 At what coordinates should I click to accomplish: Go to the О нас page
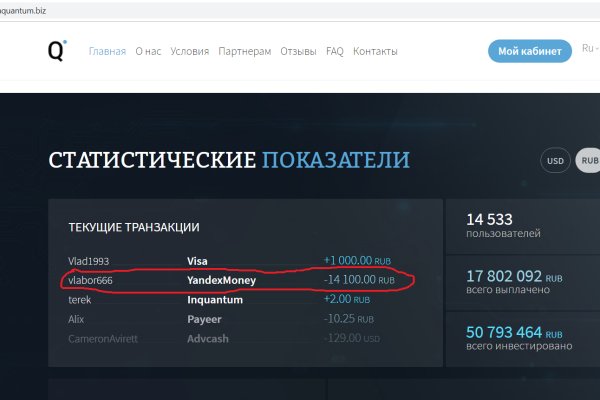148,51
